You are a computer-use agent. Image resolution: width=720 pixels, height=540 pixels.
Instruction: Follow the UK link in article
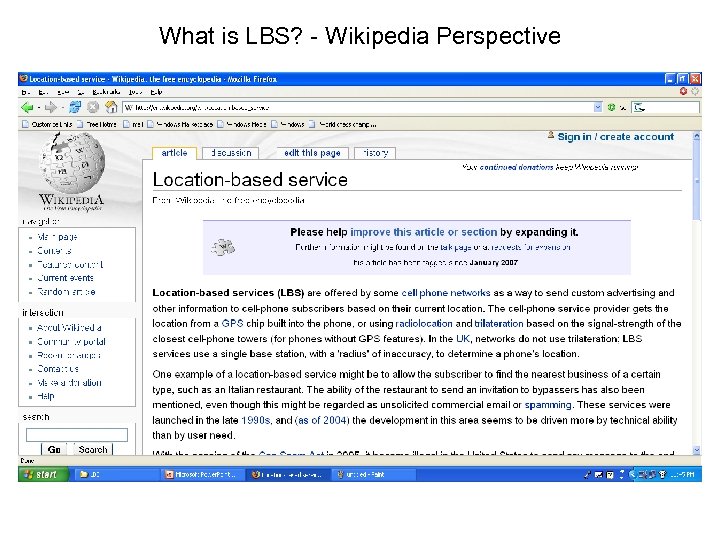(463, 339)
